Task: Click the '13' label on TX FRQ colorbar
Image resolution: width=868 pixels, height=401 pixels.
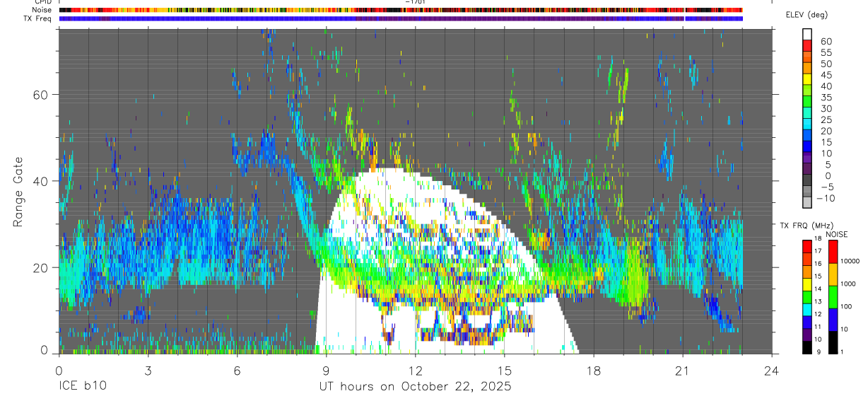Action: [818, 302]
